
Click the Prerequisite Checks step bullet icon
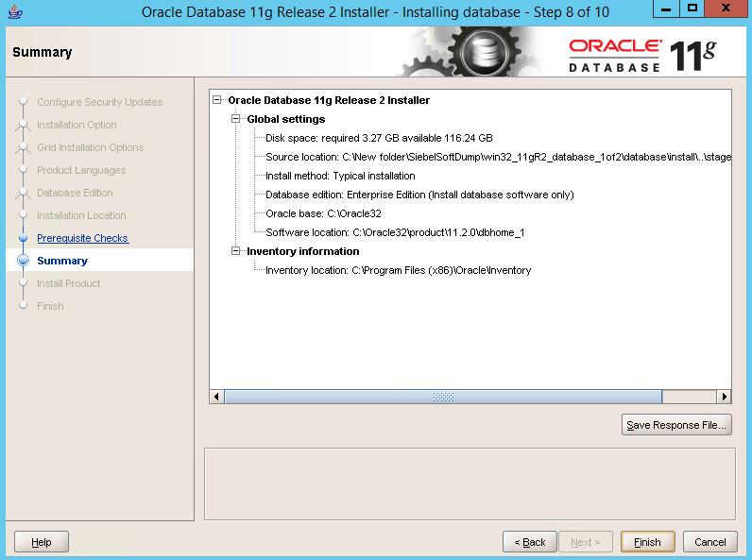[x=23, y=238]
